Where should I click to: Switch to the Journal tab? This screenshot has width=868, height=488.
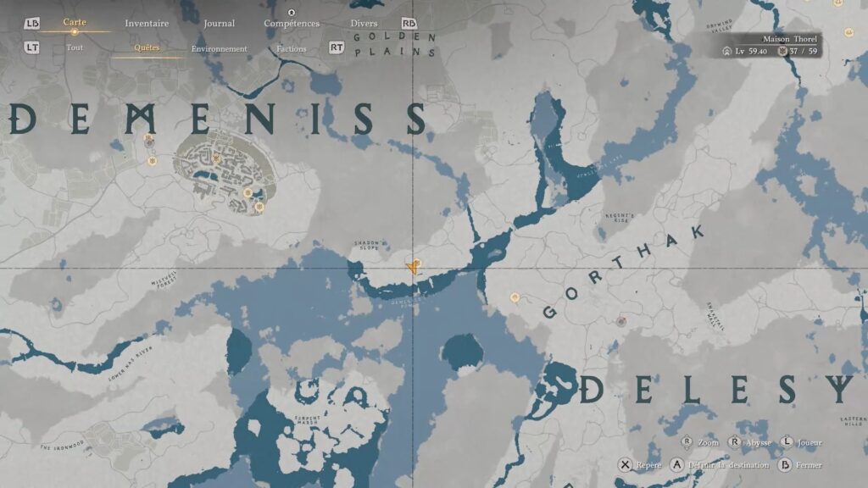[x=219, y=24]
